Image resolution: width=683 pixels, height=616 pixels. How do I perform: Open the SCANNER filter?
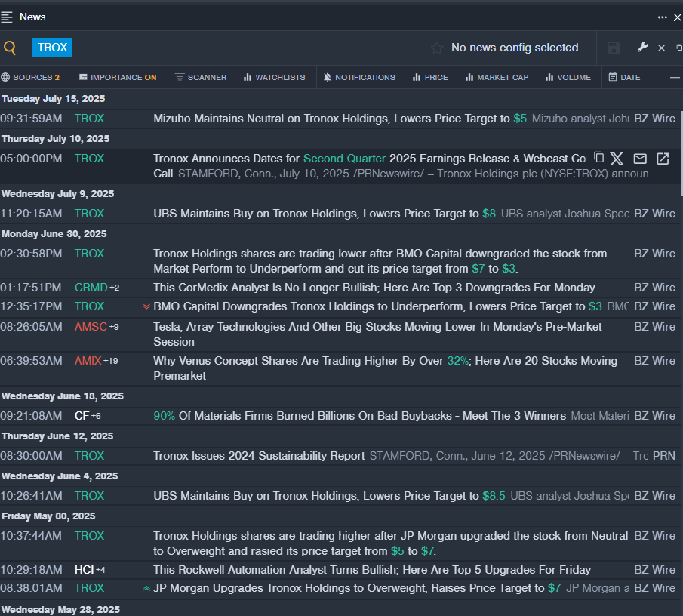201,78
